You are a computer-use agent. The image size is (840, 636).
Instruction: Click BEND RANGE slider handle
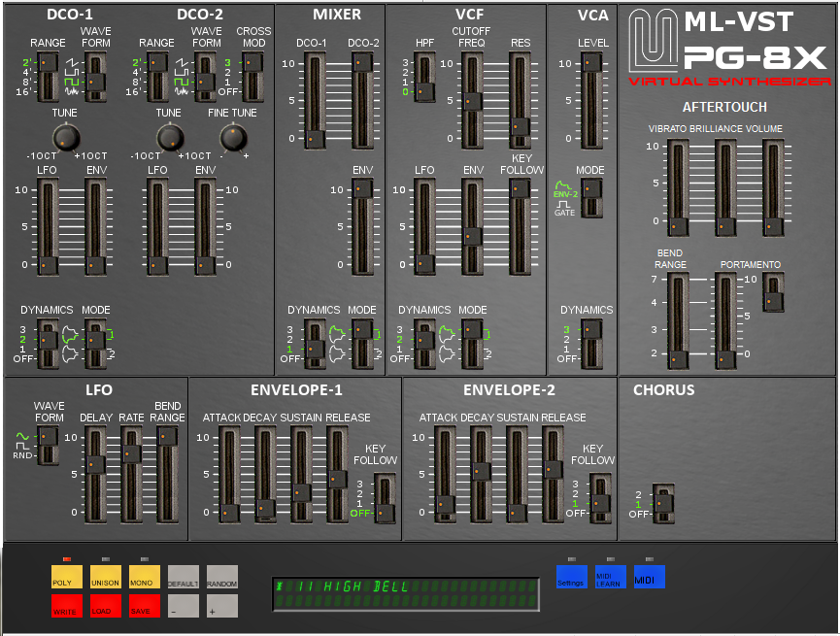[x=679, y=359]
